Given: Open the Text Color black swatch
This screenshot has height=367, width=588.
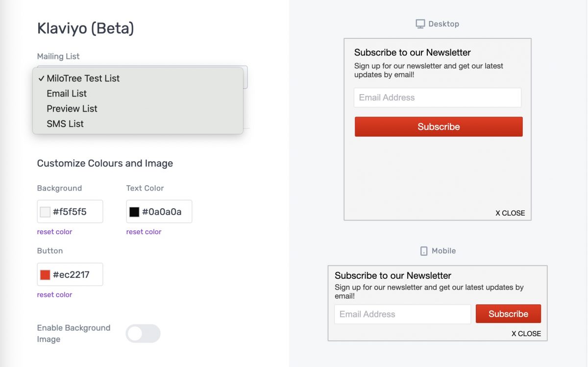Looking at the screenshot, I should (134, 212).
